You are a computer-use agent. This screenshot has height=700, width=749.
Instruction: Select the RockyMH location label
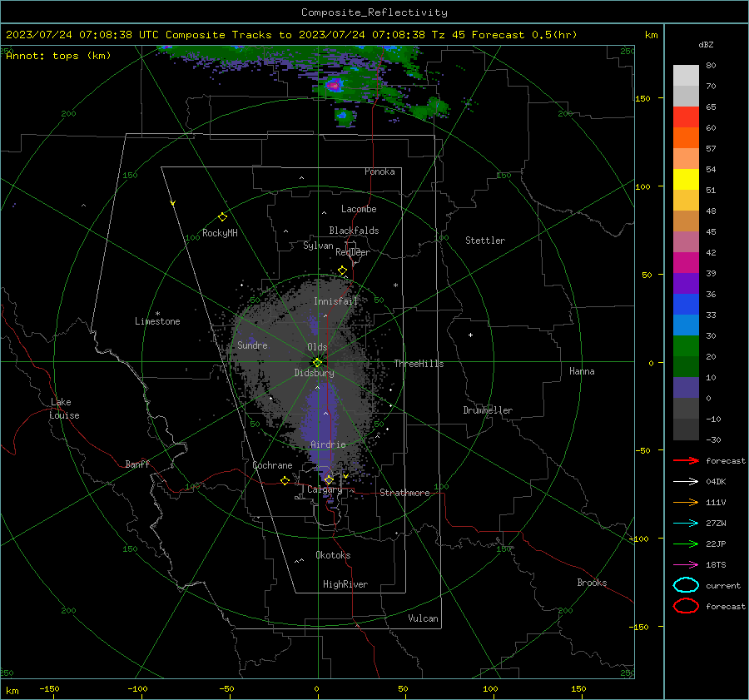point(220,233)
